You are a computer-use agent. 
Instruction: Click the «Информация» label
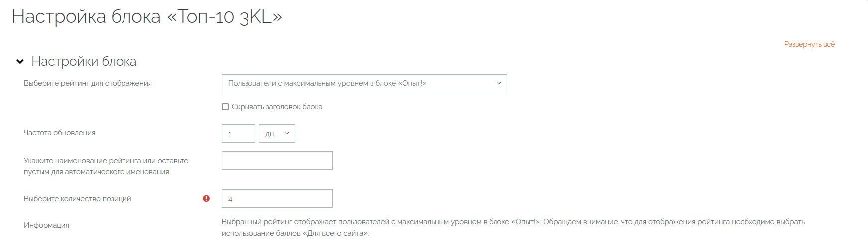46,225
